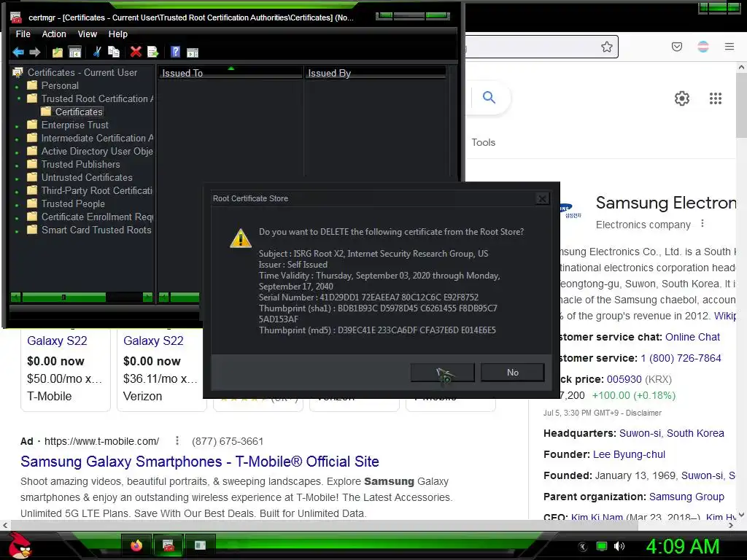Click the Yes button left of No
This screenshot has height=560, width=747.
pyautogui.click(x=443, y=373)
